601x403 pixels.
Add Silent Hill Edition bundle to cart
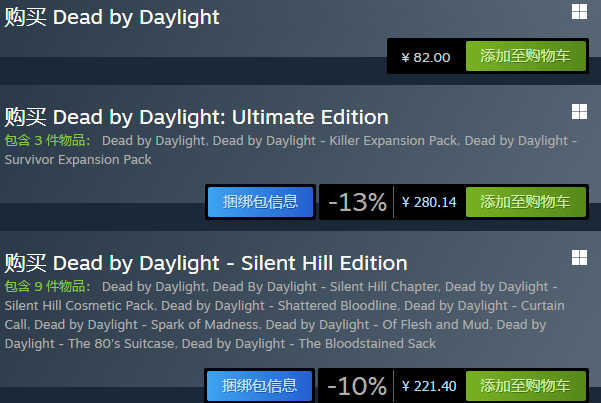(x=525, y=386)
